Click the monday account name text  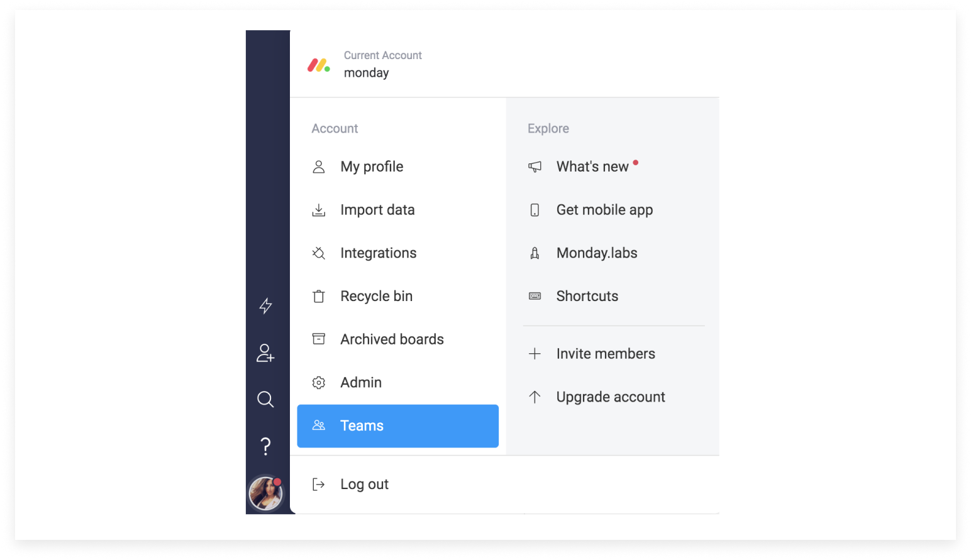(367, 73)
